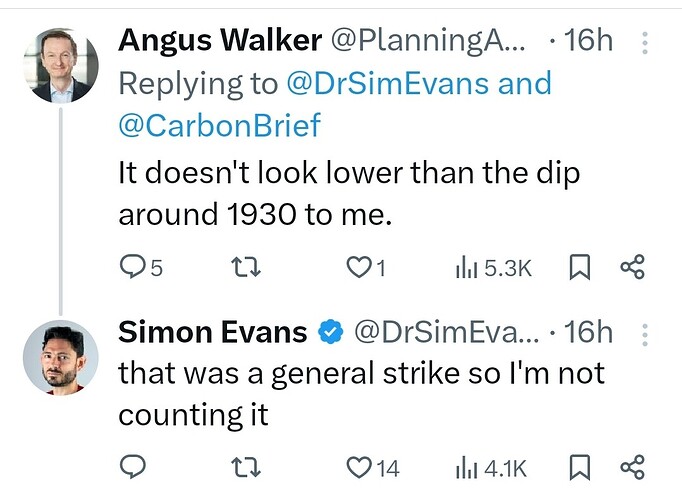Share Angus Walker's tweet
This screenshot has height=500, width=682.
(x=632, y=267)
